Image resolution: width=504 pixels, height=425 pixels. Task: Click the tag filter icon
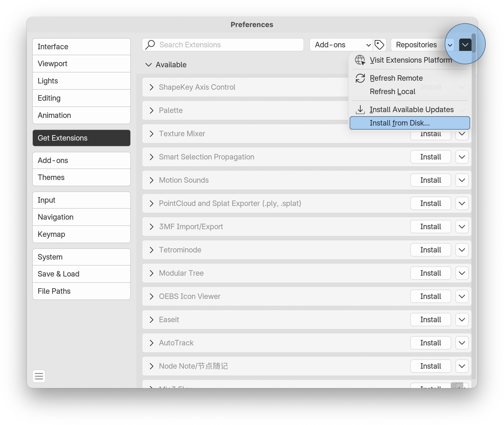[379, 45]
